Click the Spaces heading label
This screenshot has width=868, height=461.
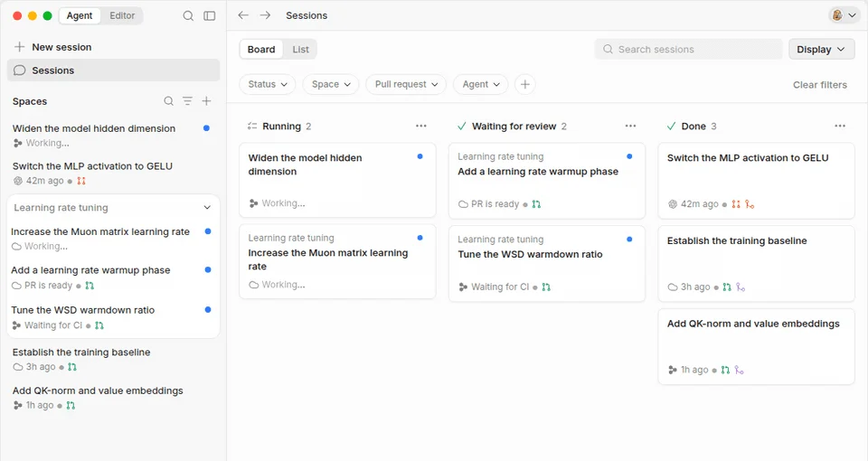[x=30, y=101]
